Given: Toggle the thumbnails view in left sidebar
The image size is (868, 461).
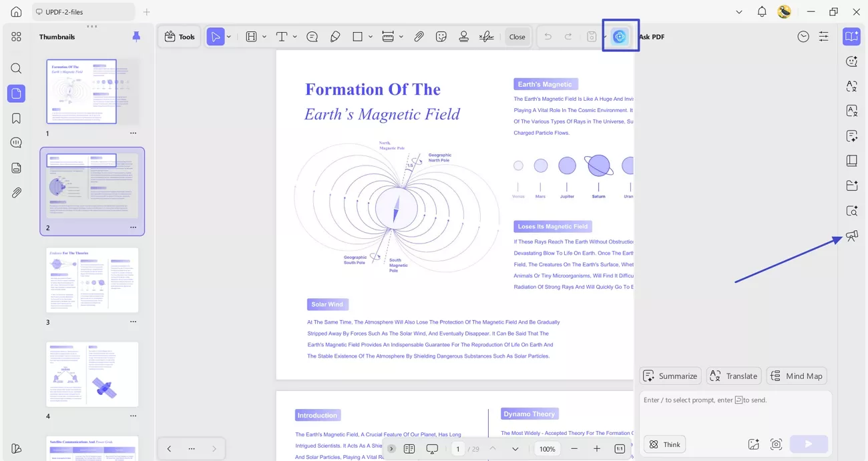Looking at the screenshot, I should tap(16, 93).
